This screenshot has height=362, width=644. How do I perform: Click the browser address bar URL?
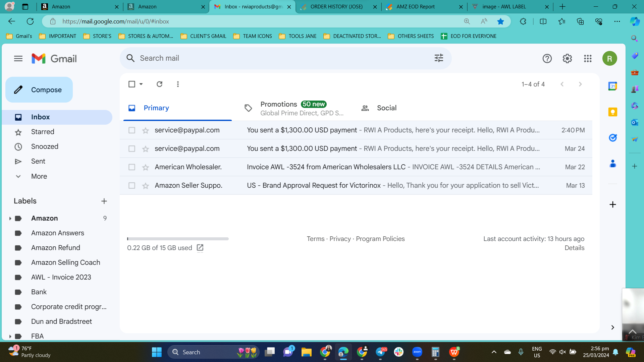(x=115, y=21)
